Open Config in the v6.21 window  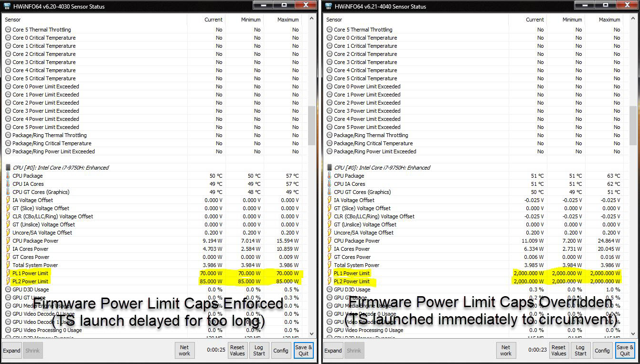coord(602,350)
